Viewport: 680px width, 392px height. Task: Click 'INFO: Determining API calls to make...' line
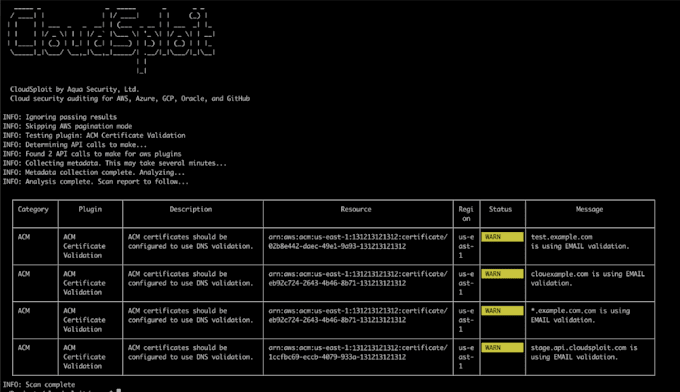coord(75,145)
